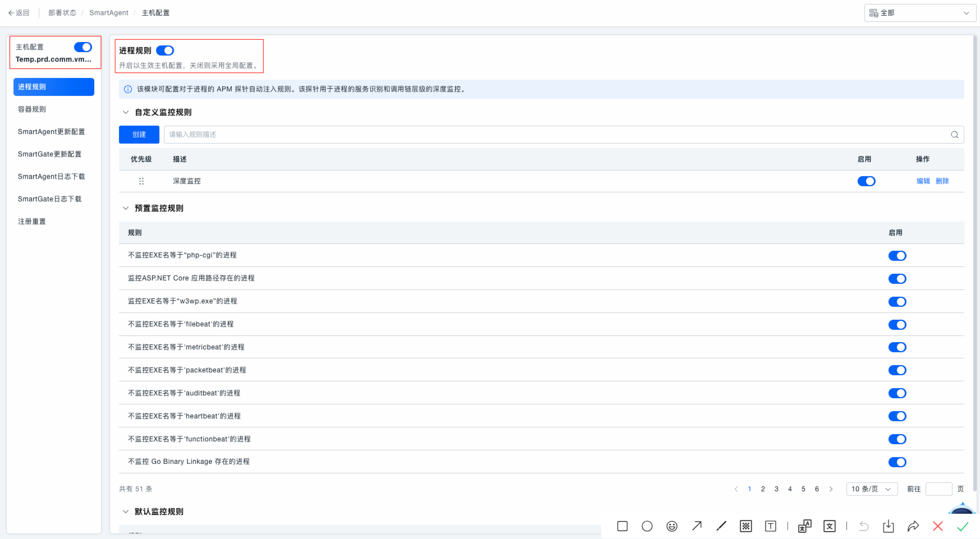The image size is (980, 539).
Task: Open 容器规则 in the sidebar
Action: tap(32, 109)
